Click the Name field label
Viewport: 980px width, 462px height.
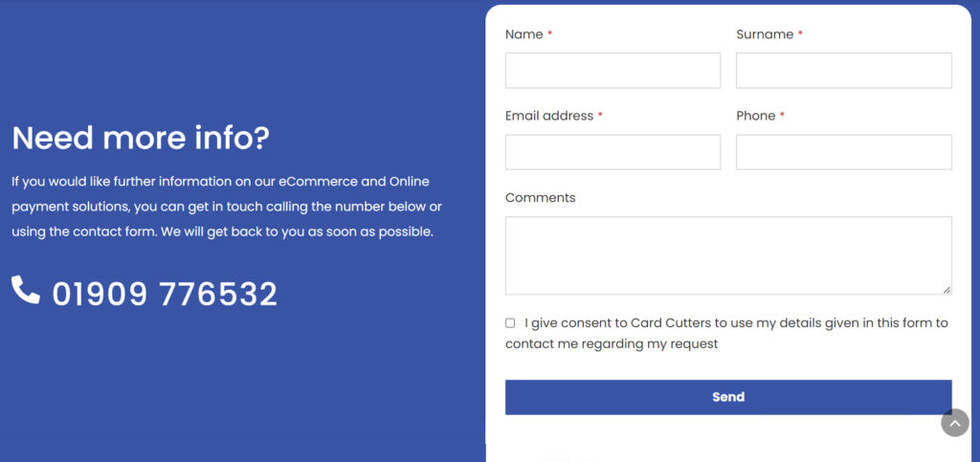[523, 34]
